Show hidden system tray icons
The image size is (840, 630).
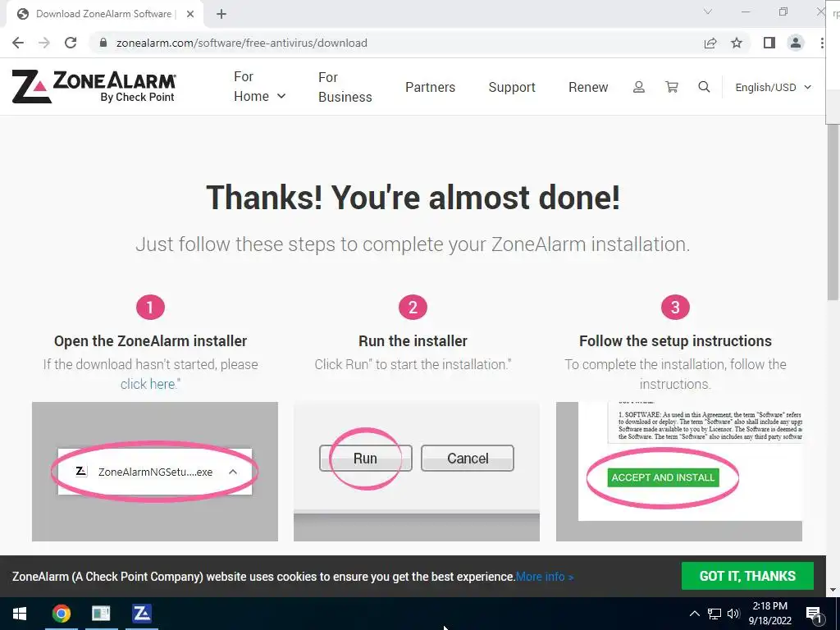(694, 614)
